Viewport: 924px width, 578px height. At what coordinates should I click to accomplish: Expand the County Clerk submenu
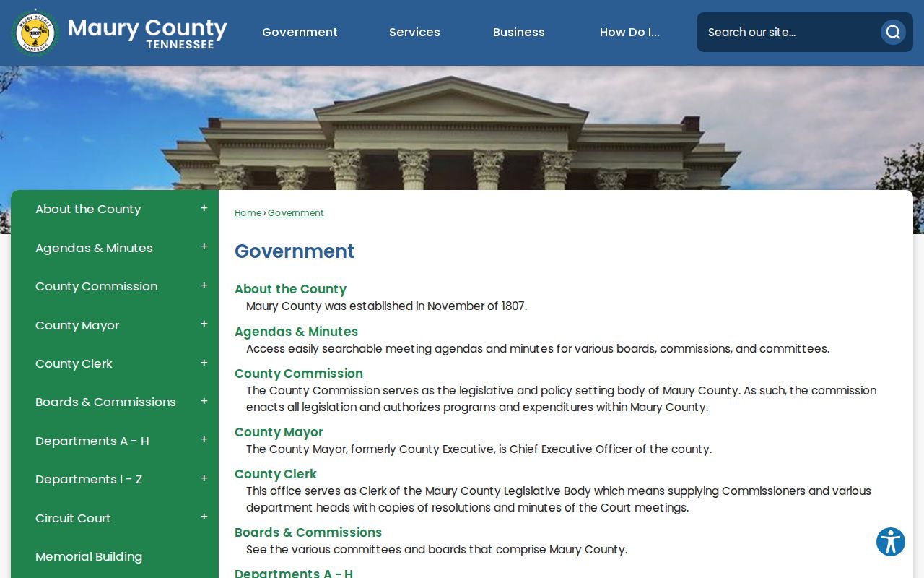click(x=204, y=363)
